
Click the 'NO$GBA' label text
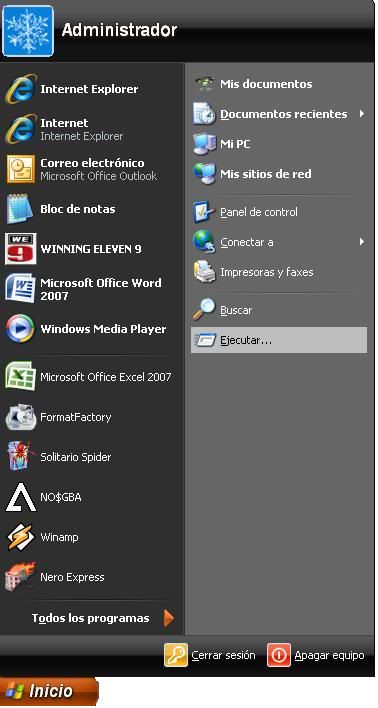click(x=61, y=497)
